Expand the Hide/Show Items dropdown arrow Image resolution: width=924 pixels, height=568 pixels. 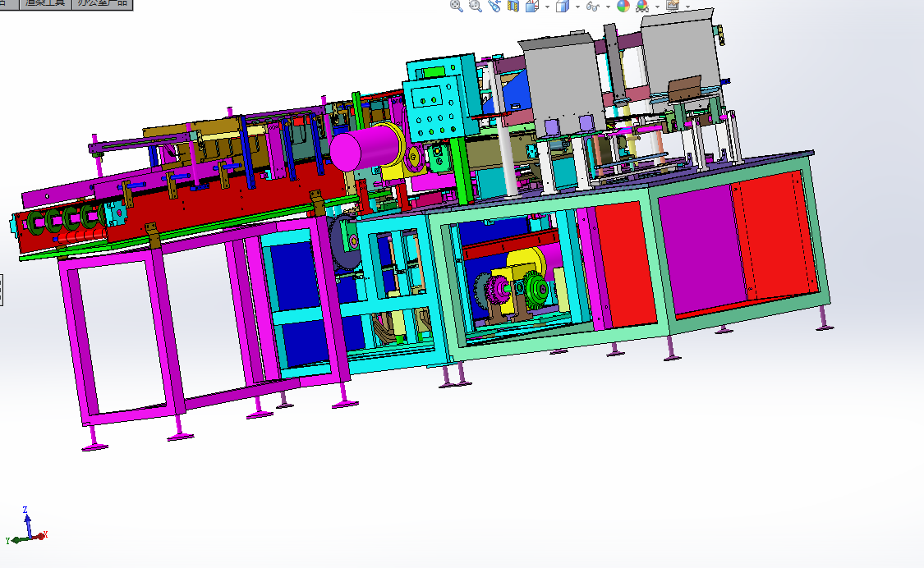point(608,7)
